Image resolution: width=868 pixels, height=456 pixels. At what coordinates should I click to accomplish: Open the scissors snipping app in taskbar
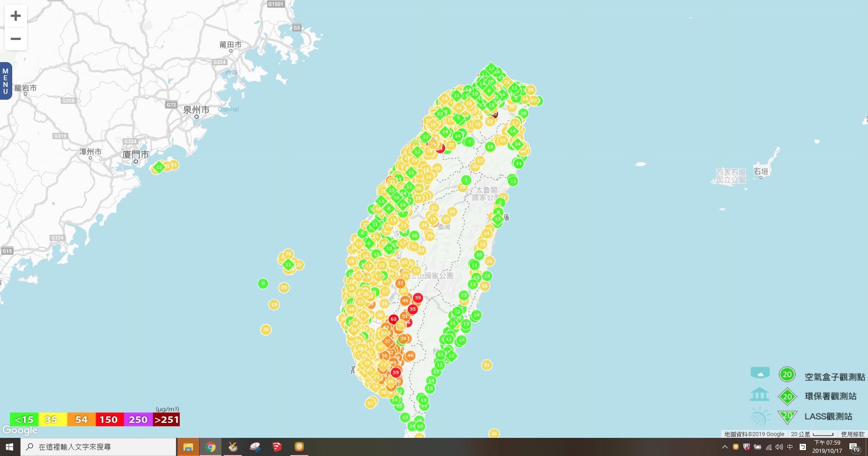click(255, 447)
